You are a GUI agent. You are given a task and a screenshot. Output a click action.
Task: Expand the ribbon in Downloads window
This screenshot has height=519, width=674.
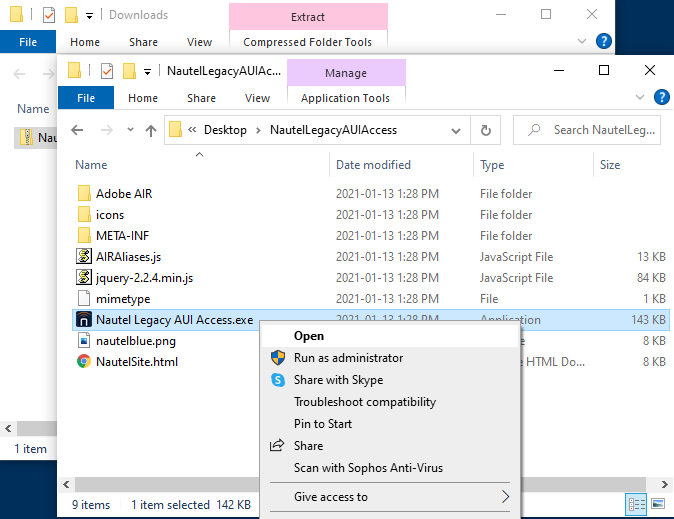click(582, 41)
